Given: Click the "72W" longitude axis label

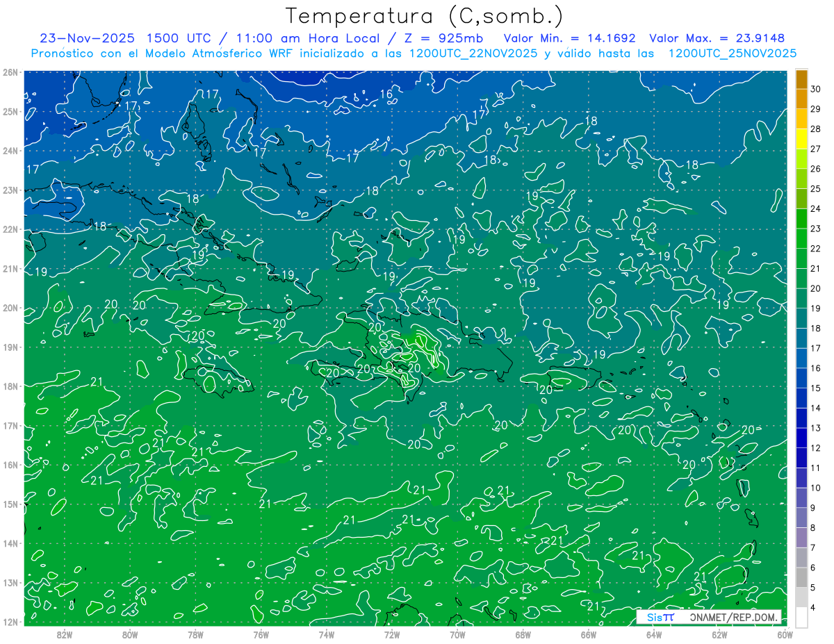Looking at the screenshot, I should pyautogui.click(x=391, y=634).
